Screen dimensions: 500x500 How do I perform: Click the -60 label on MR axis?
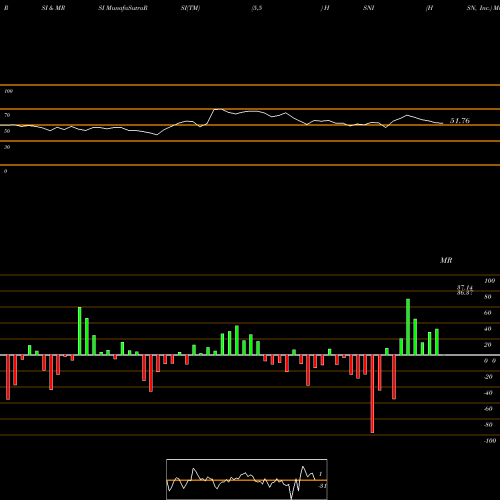tap(488, 409)
